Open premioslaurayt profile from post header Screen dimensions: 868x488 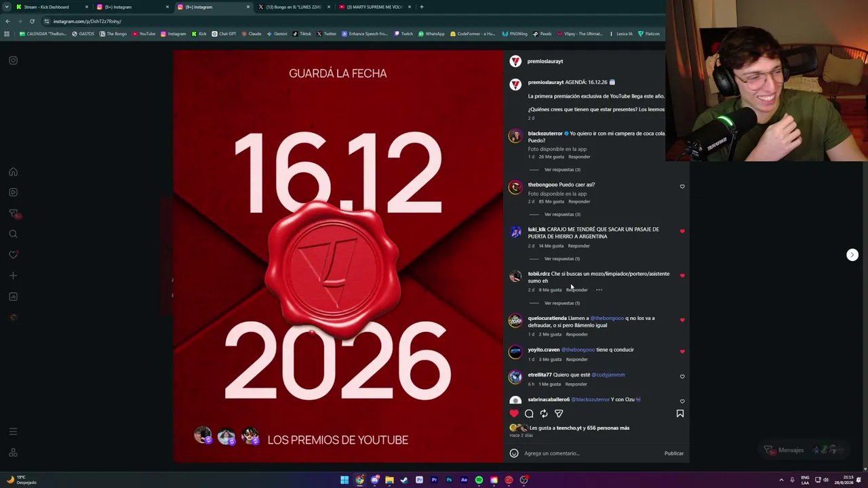click(545, 62)
